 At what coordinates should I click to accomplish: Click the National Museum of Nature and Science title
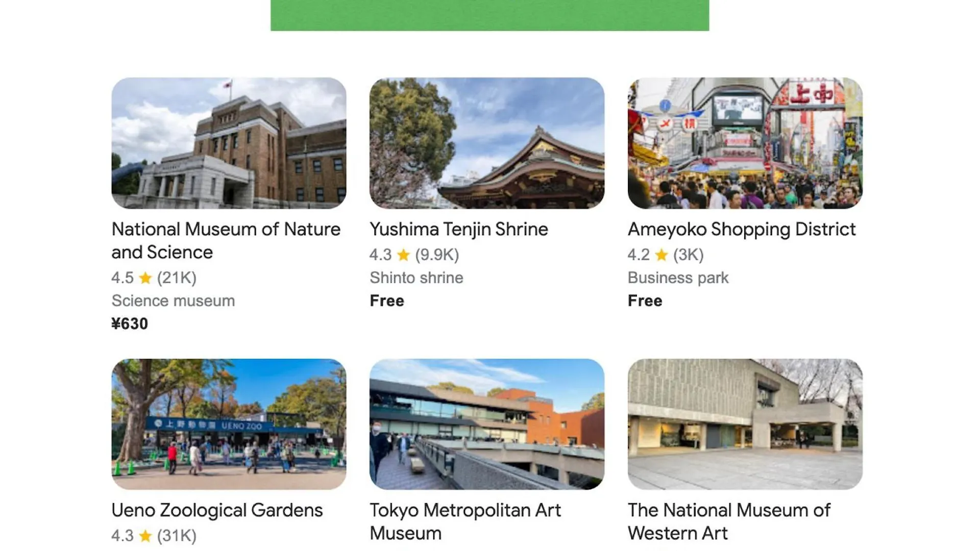[226, 240]
